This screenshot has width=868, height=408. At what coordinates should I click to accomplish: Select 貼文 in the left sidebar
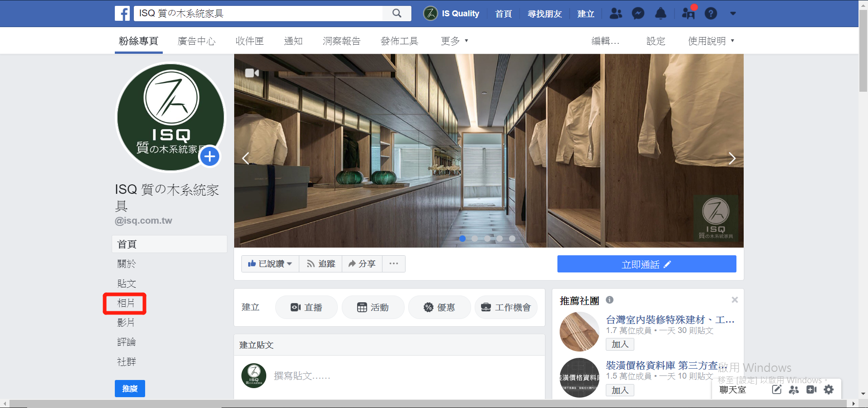click(x=127, y=283)
